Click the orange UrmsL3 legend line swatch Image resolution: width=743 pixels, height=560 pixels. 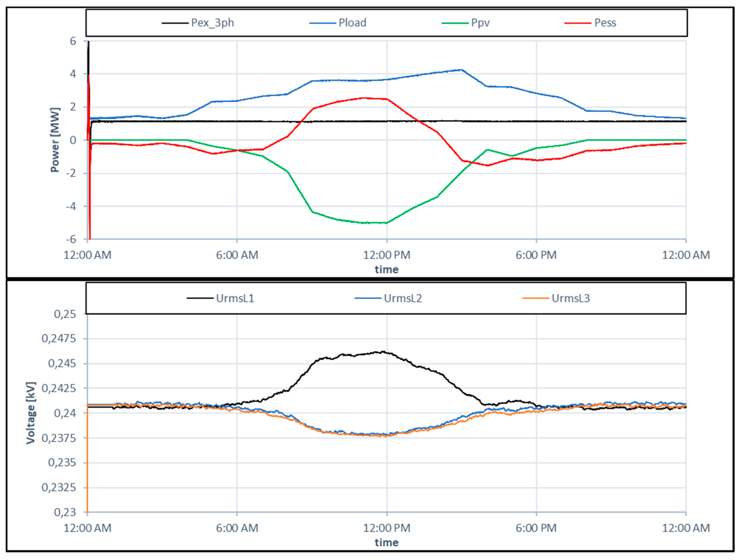click(535, 299)
